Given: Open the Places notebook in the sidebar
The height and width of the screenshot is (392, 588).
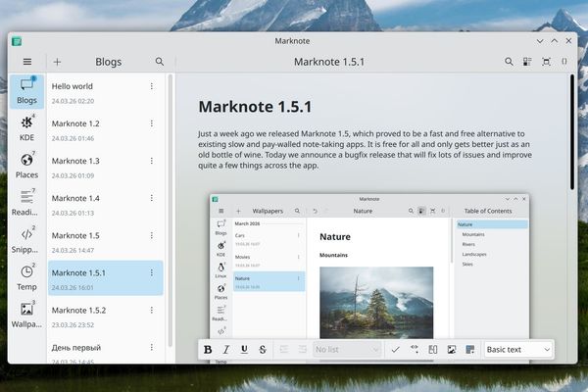Looking at the screenshot, I should 27,166.
